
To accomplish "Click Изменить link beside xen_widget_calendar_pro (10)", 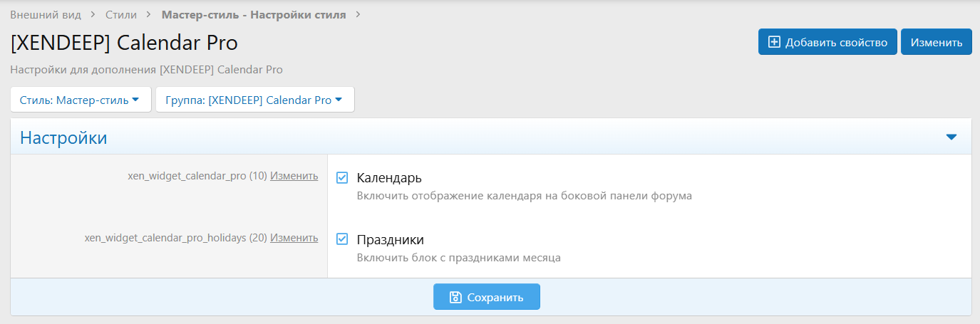I will pyautogui.click(x=294, y=176).
